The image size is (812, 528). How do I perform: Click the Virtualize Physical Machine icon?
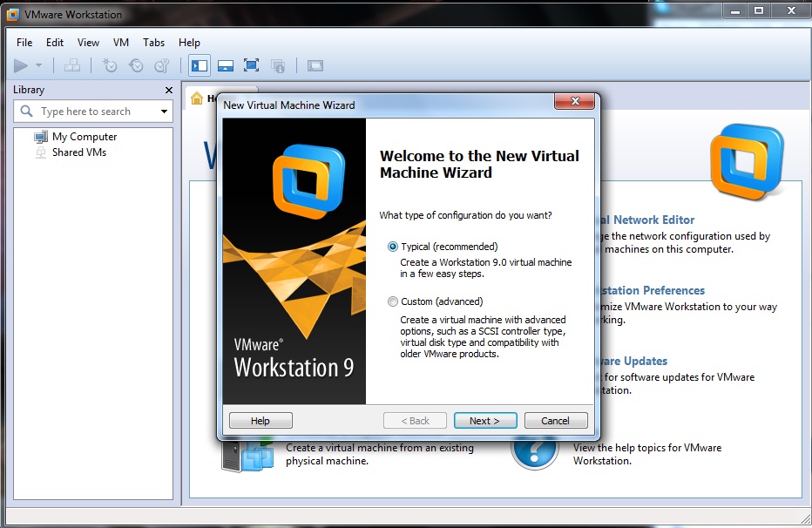pos(247,456)
